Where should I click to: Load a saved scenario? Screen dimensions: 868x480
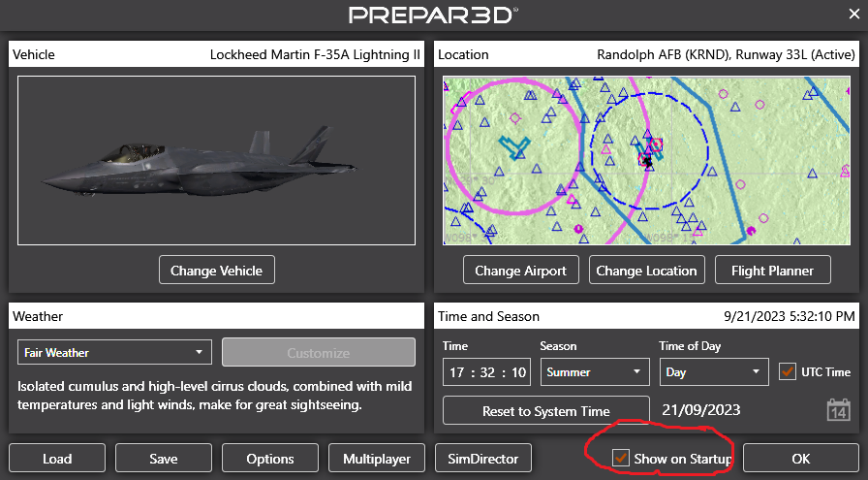(57, 459)
